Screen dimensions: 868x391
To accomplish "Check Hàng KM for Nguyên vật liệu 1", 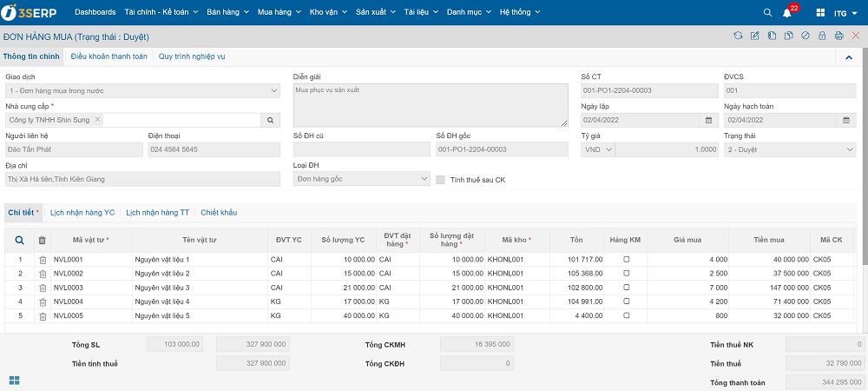I will [x=627, y=260].
